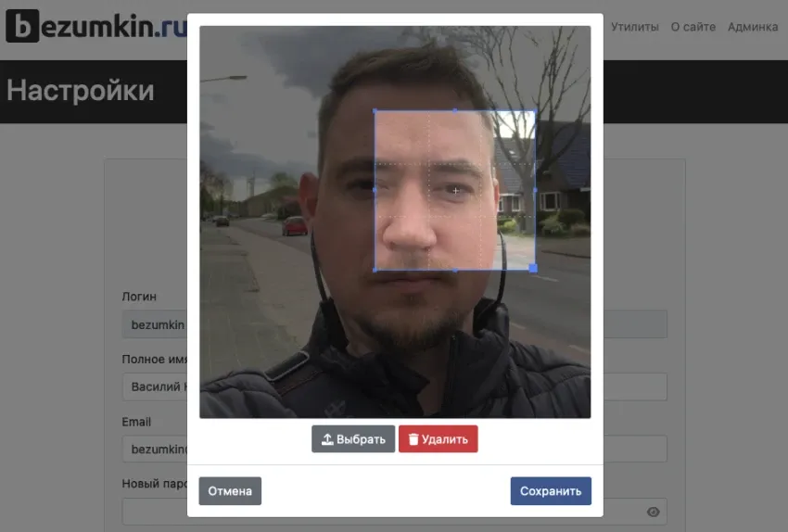Click the bottom-center crop edge handle
The height and width of the screenshot is (532, 788).
click(x=455, y=270)
